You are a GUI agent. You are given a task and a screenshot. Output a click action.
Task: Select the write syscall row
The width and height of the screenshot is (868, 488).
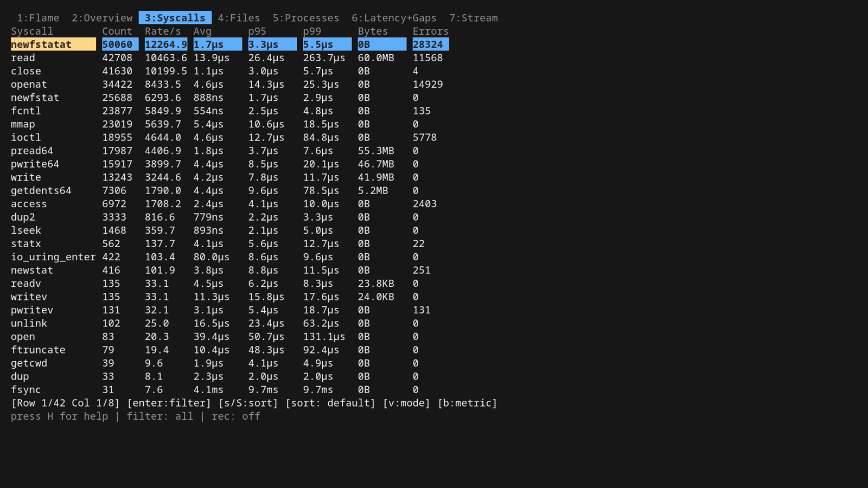[x=230, y=177]
